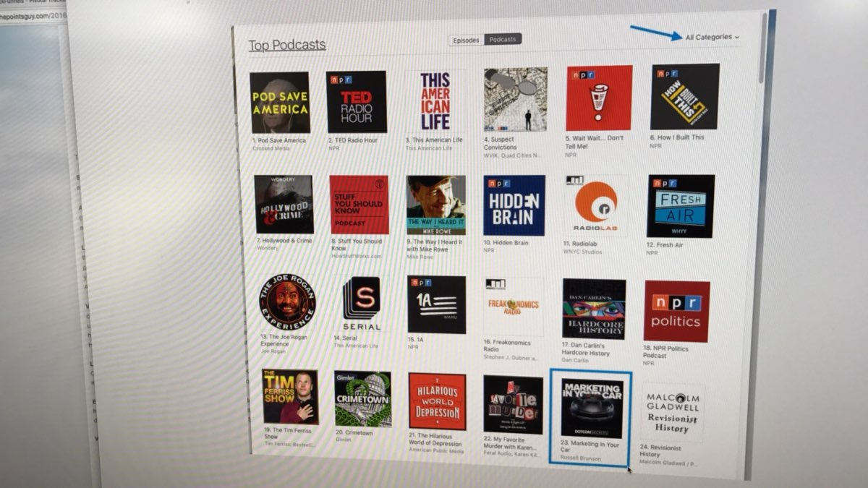Image resolution: width=868 pixels, height=488 pixels.
Task: Open the Suspect Convictions artwork
Action: (x=515, y=100)
